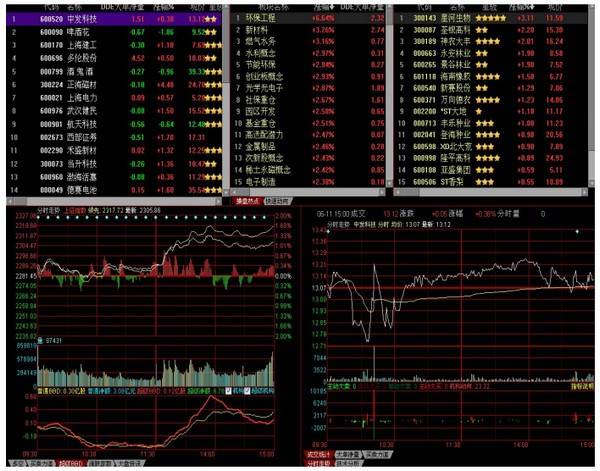Select the row for 000901 航天科技

point(114,124)
